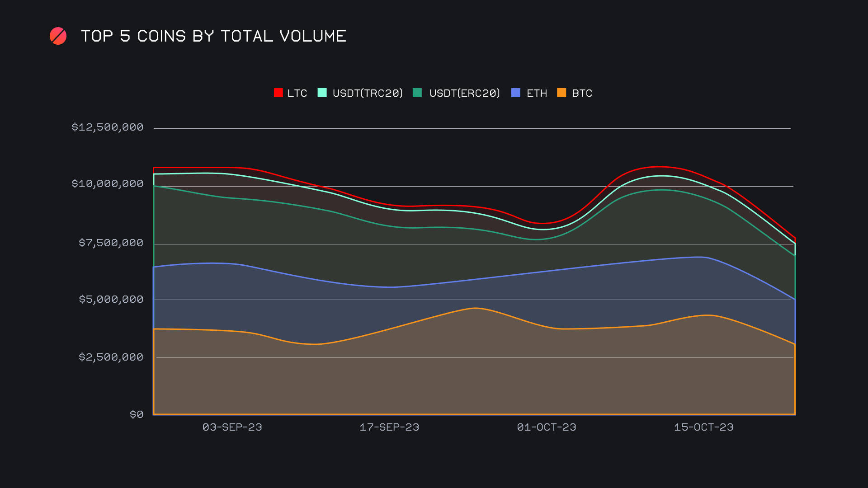Click the mint USDT(TRC20) legend swatch
The image size is (868, 488).
click(x=322, y=93)
